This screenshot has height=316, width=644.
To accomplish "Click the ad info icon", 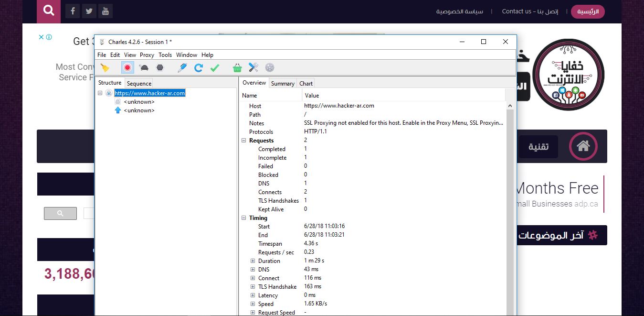I will click(49, 37).
